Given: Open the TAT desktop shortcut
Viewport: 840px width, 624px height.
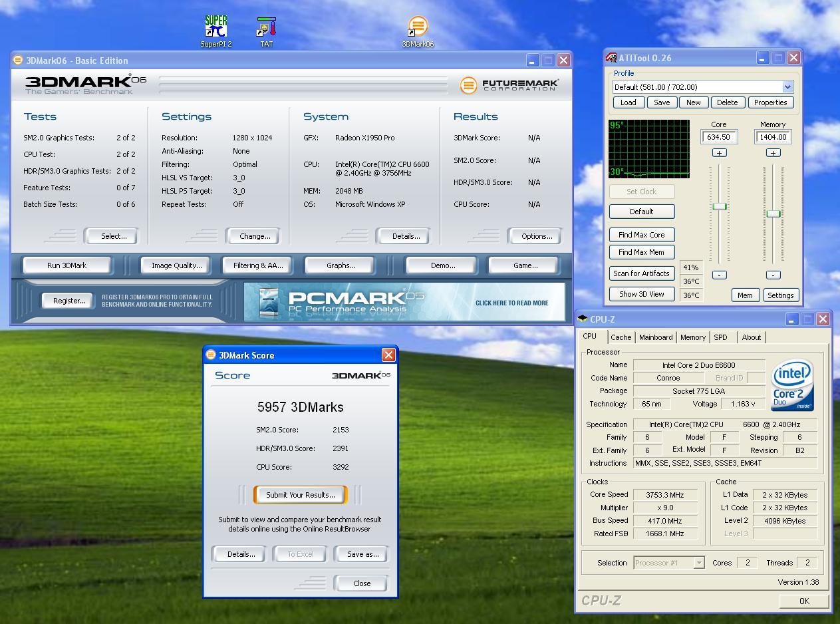Looking at the screenshot, I should tap(266, 31).
